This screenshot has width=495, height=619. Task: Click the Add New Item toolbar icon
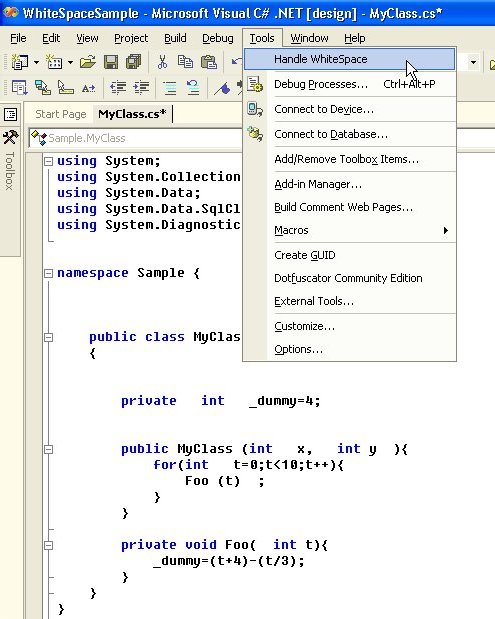click(x=54, y=62)
